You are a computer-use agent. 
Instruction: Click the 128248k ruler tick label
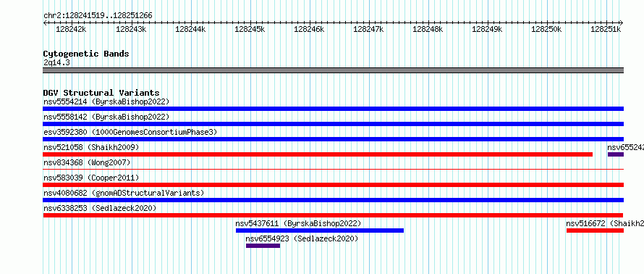428,29
